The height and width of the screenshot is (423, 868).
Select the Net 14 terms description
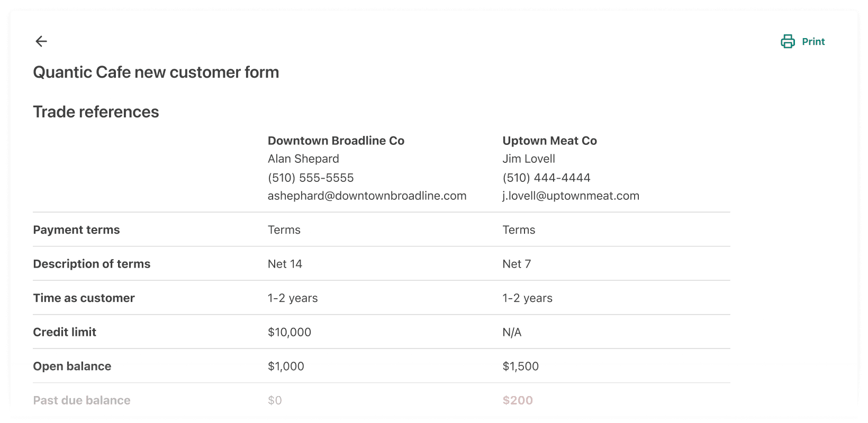[x=285, y=264]
